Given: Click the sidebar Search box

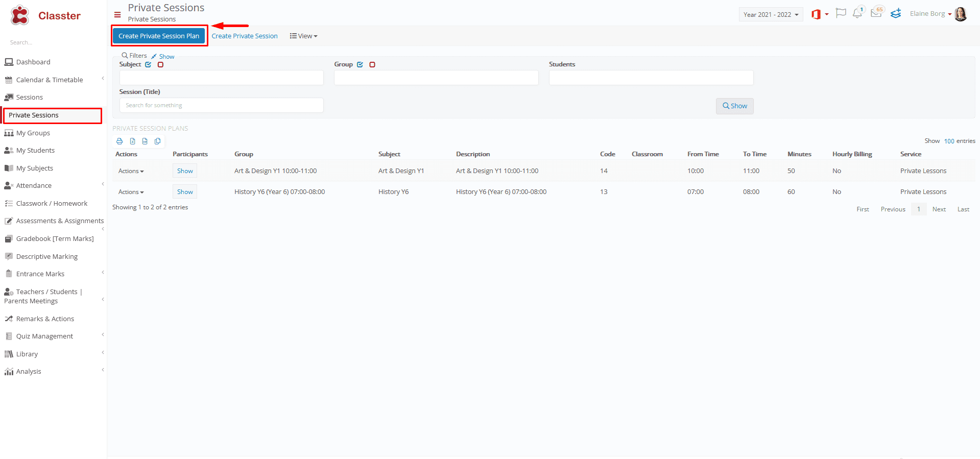Looking at the screenshot, I should pyautogui.click(x=53, y=42).
